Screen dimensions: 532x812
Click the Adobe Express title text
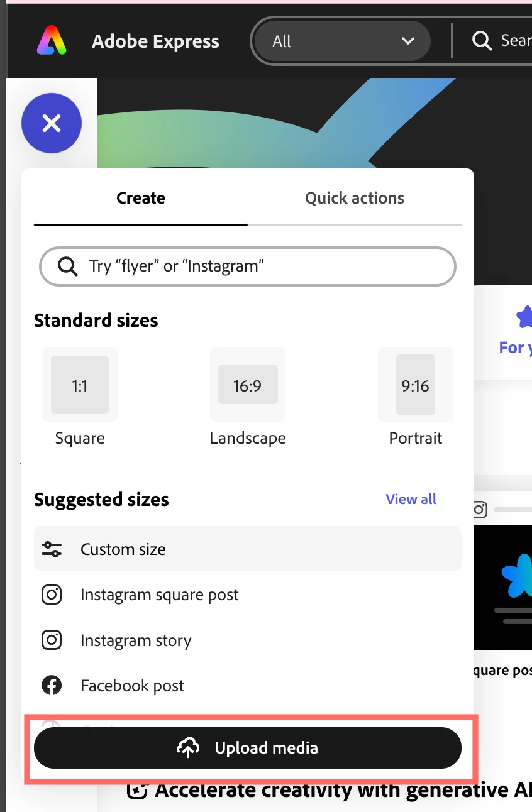(x=155, y=41)
